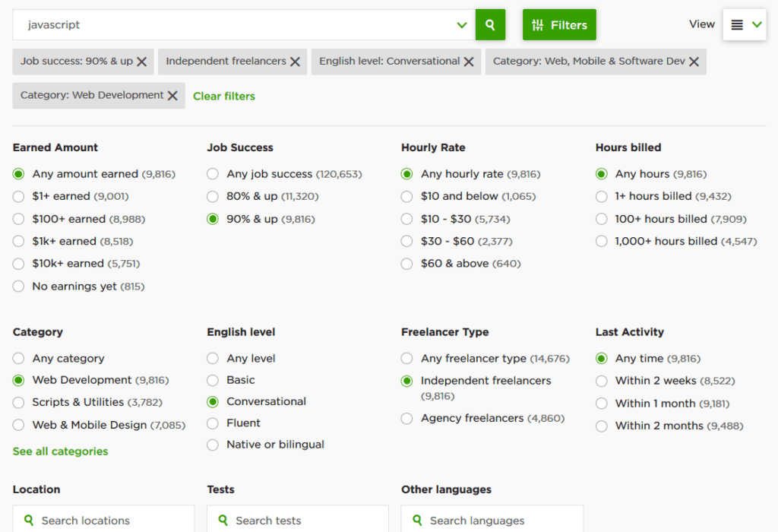Select $30 - $60 hourly rate
This screenshot has width=778, height=532.
click(x=407, y=241)
